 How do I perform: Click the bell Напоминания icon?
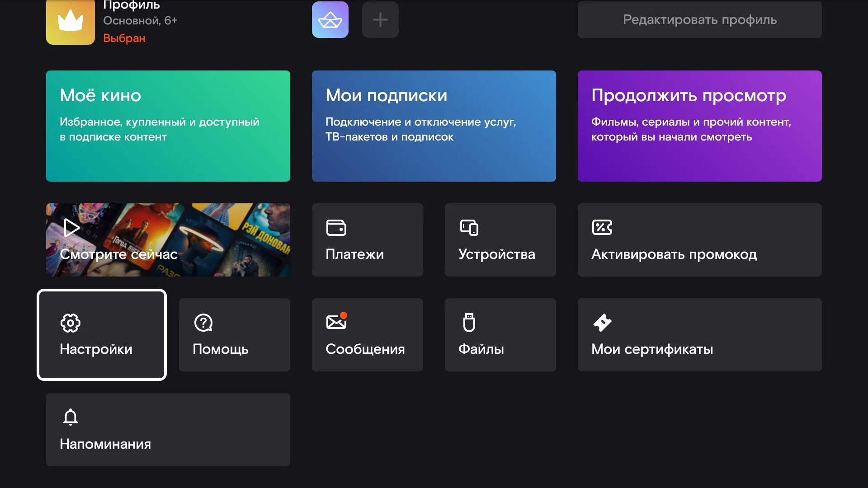pos(71,417)
